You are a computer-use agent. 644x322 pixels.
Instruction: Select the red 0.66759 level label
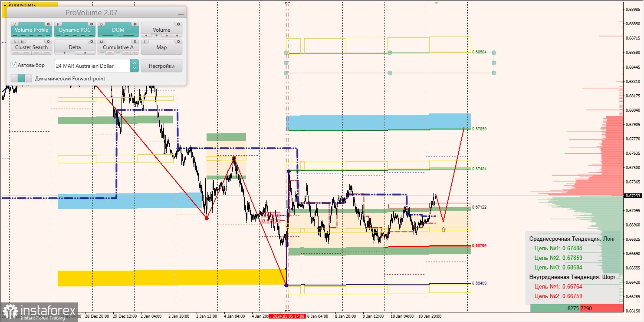479,246
